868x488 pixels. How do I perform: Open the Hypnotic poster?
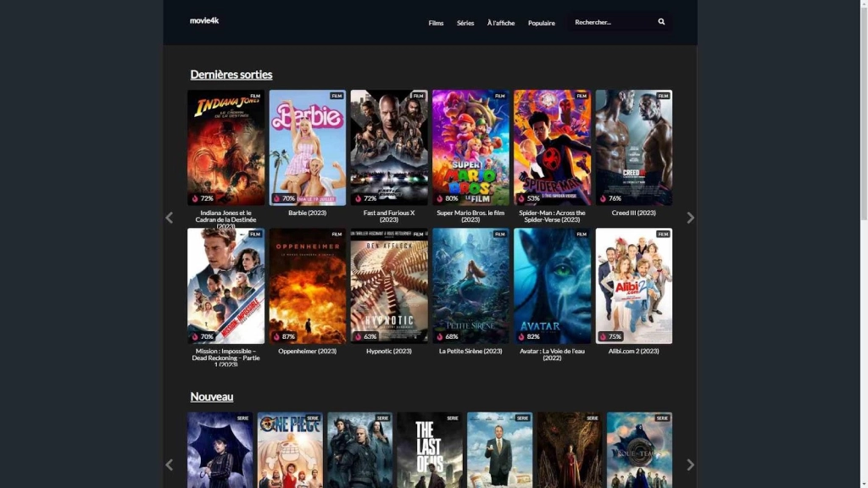pyautogui.click(x=388, y=286)
